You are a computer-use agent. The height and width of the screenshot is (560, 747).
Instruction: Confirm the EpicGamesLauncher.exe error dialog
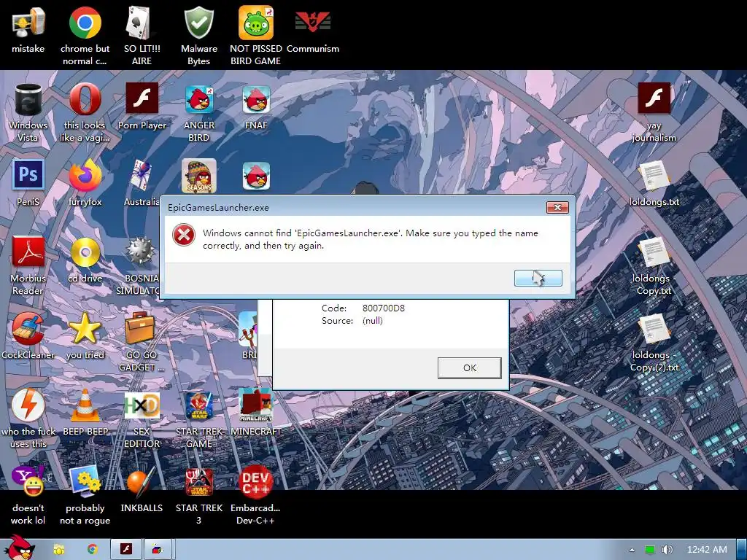point(538,278)
